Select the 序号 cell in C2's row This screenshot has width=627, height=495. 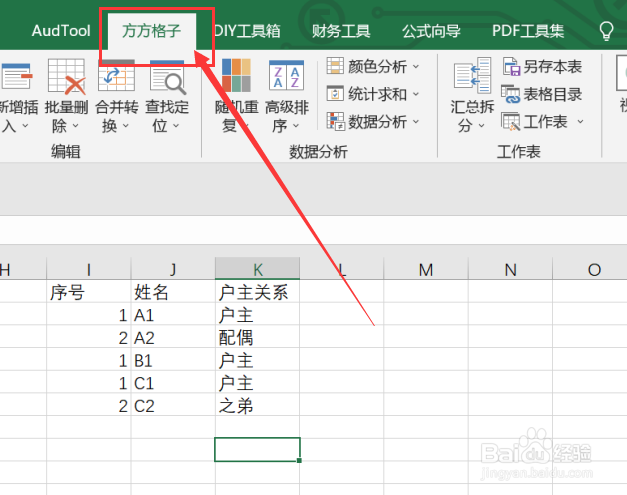click(89, 405)
